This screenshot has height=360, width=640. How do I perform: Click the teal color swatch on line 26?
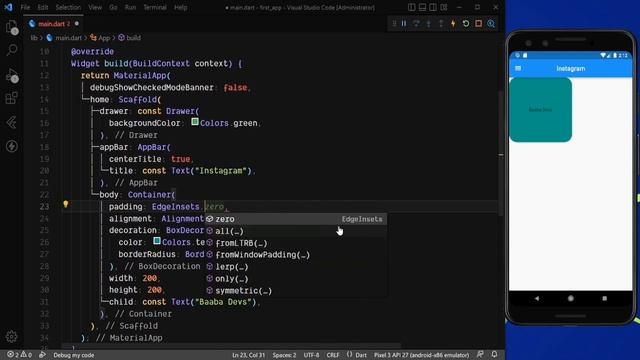(x=157, y=241)
